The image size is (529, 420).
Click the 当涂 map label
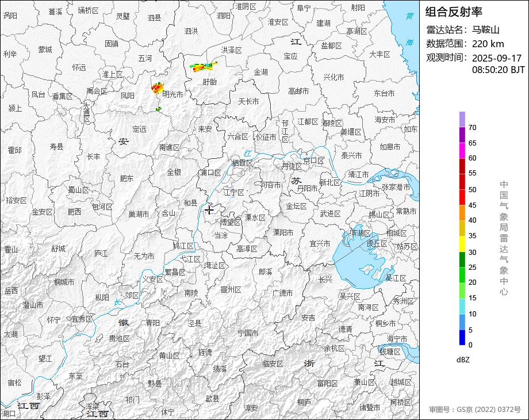(221, 235)
